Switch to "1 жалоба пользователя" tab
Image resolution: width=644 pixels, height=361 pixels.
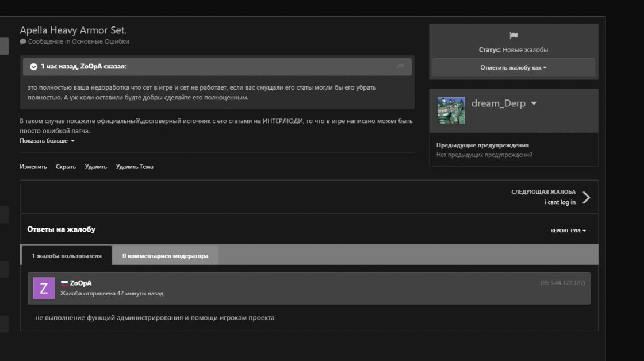pos(67,256)
